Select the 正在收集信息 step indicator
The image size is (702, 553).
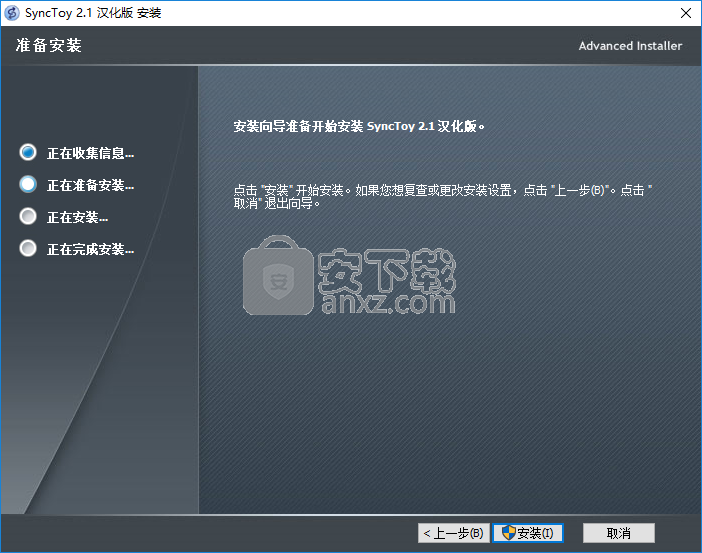pos(28,153)
